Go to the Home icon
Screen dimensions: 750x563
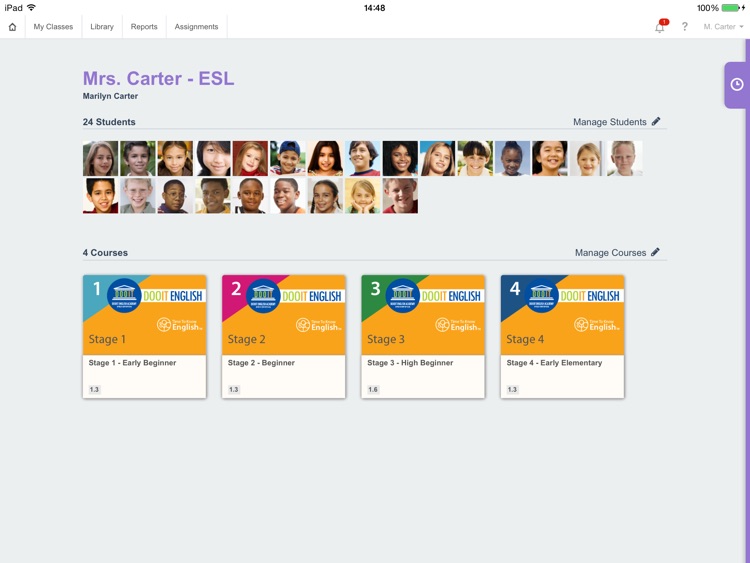click(x=12, y=27)
